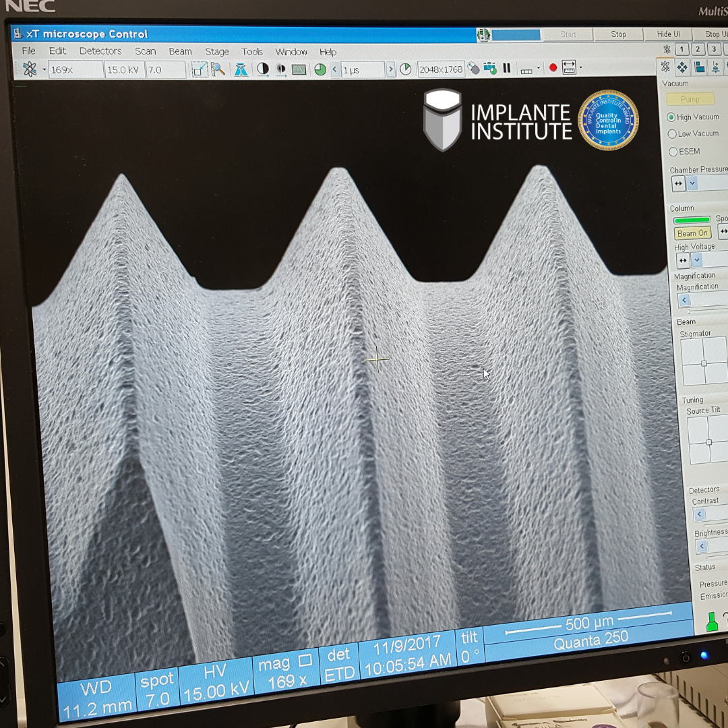Click the auto contrast brightness half-circle icon
This screenshot has width=728, height=728.
262,69
